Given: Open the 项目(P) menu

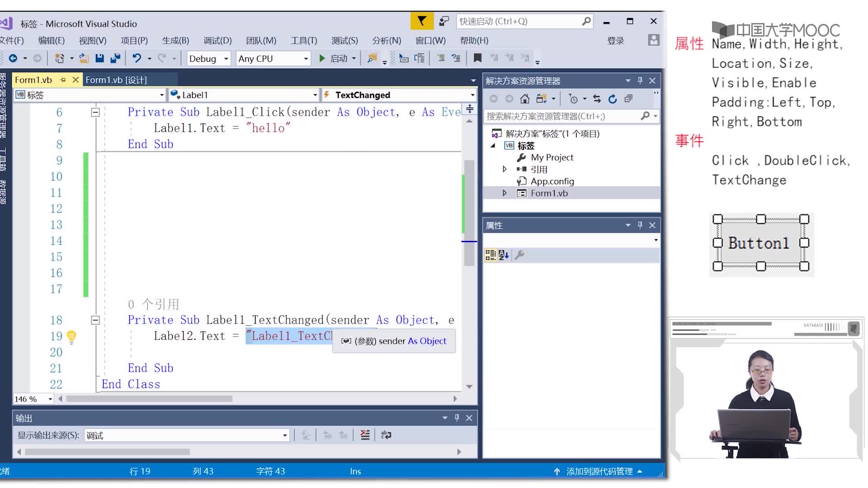Looking at the screenshot, I should point(134,41).
